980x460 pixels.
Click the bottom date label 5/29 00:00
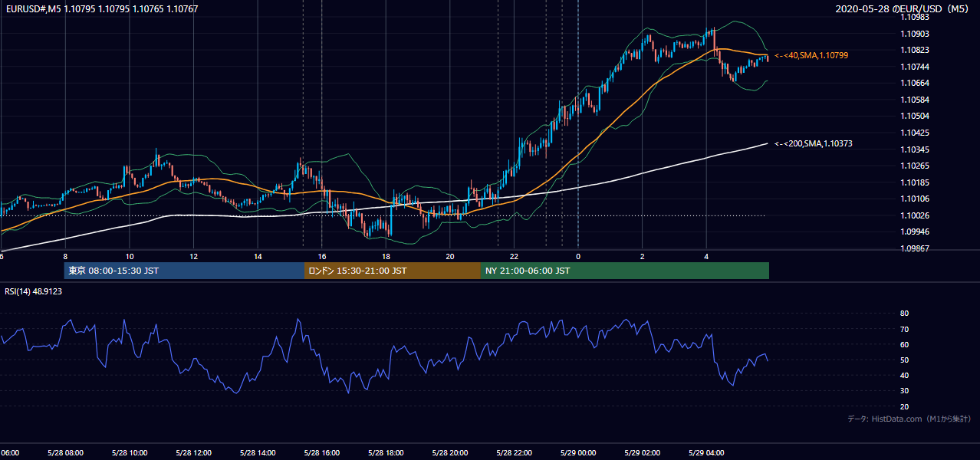(578, 452)
